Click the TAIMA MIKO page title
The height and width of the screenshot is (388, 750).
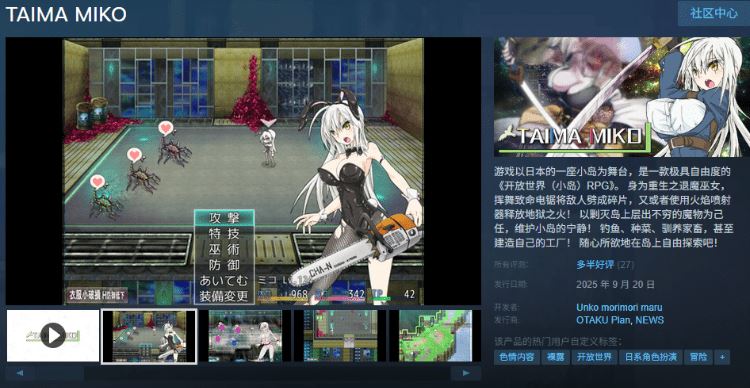pyautogui.click(x=66, y=14)
